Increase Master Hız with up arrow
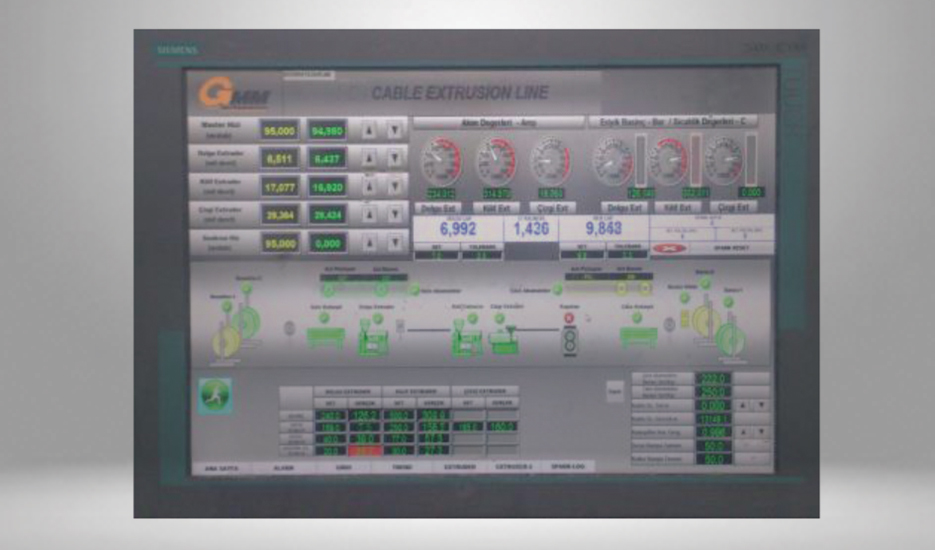Viewport: 935px width, 550px height. point(369,130)
